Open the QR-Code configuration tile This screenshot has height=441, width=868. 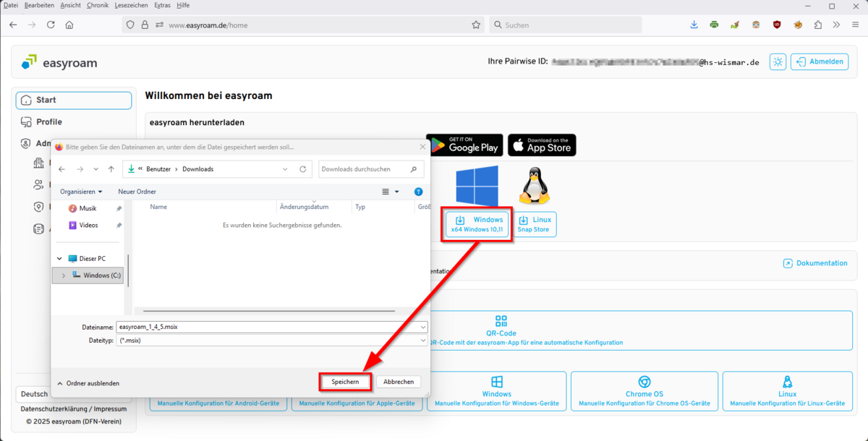[x=501, y=331]
